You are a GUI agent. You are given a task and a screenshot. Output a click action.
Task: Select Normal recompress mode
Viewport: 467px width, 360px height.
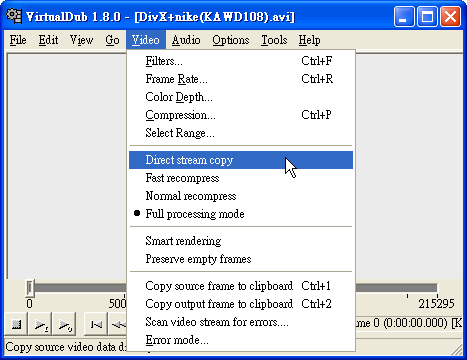click(241, 196)
